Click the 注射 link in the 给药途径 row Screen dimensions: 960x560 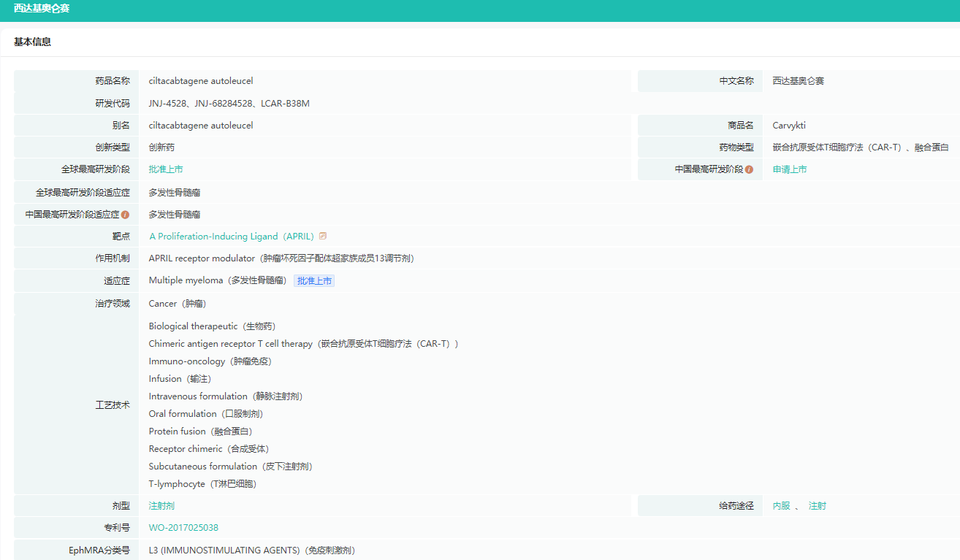(x=818, y=505)
